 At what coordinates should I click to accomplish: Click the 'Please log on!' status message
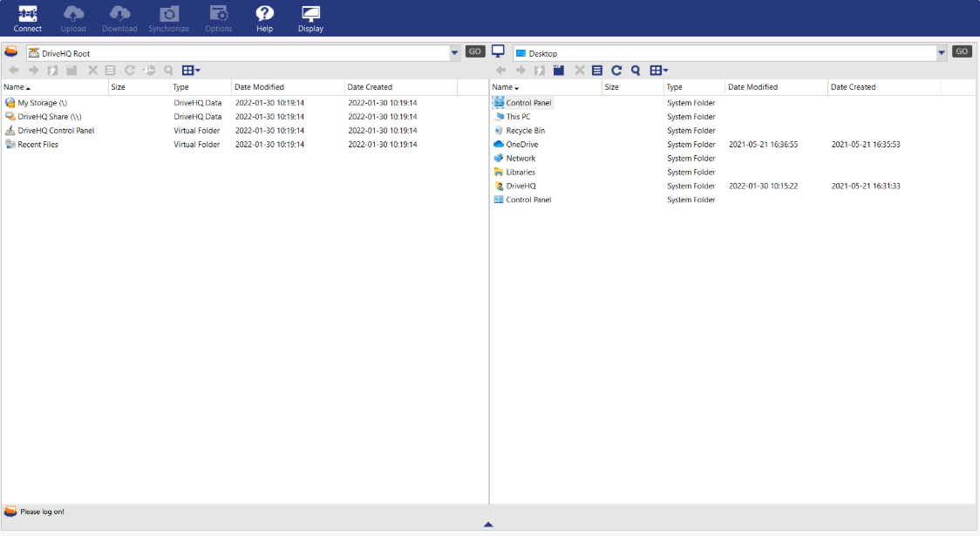point(42,512)
